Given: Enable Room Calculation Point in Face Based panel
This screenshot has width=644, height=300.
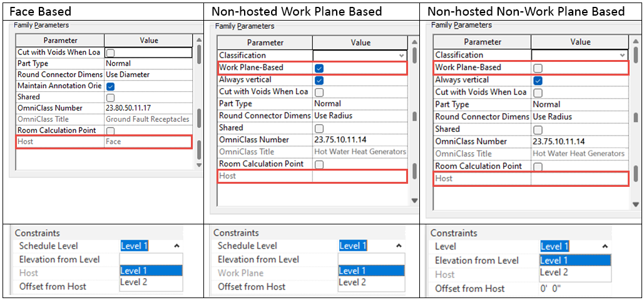Looking at the screenshot, I should [110, 131].
